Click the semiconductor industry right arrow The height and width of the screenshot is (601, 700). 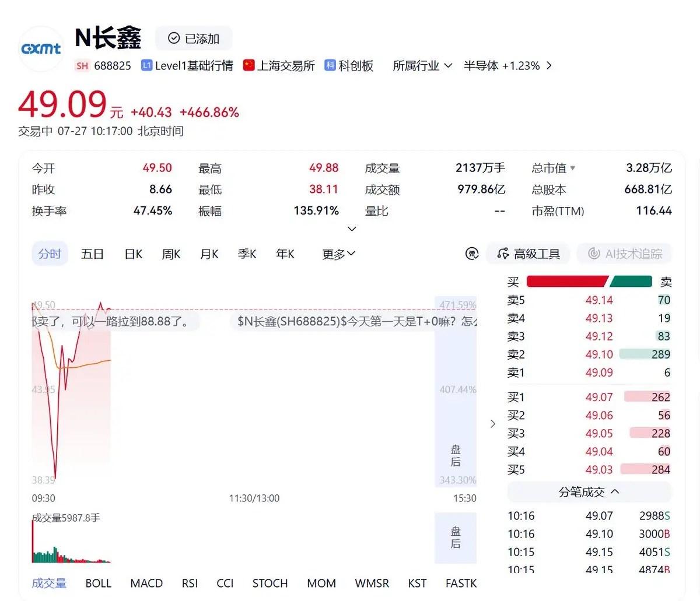(549, 66)
